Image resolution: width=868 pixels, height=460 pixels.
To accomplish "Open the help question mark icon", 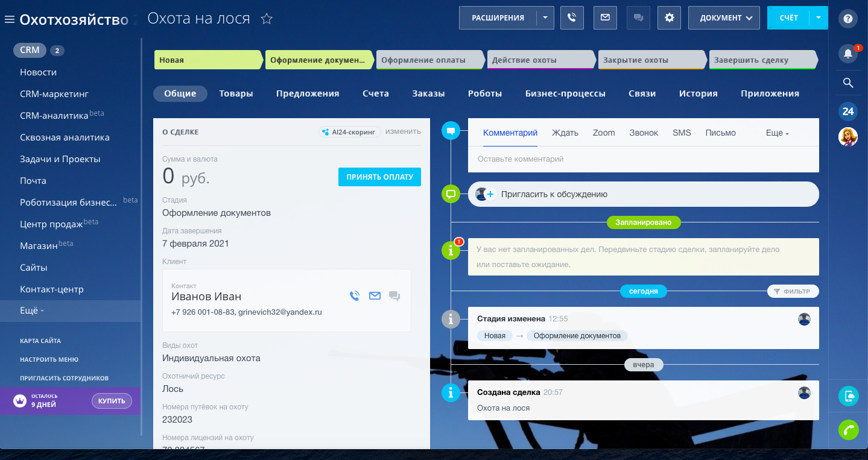I will click(x=848, y=19).
